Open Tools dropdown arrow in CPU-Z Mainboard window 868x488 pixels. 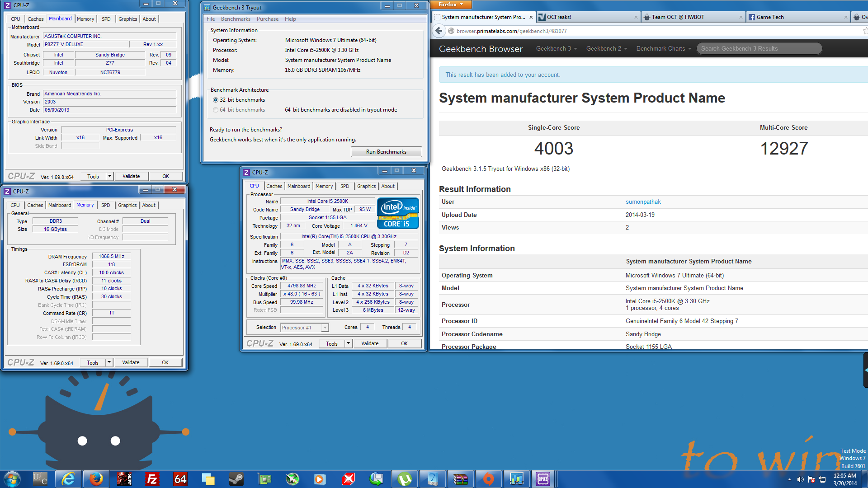[109, 176]
